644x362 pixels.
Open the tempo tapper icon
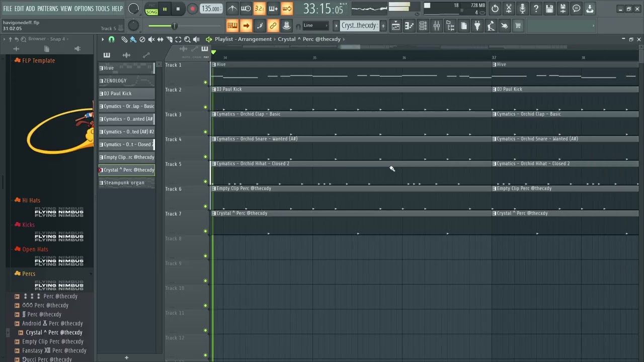click(x=491, y=26)
